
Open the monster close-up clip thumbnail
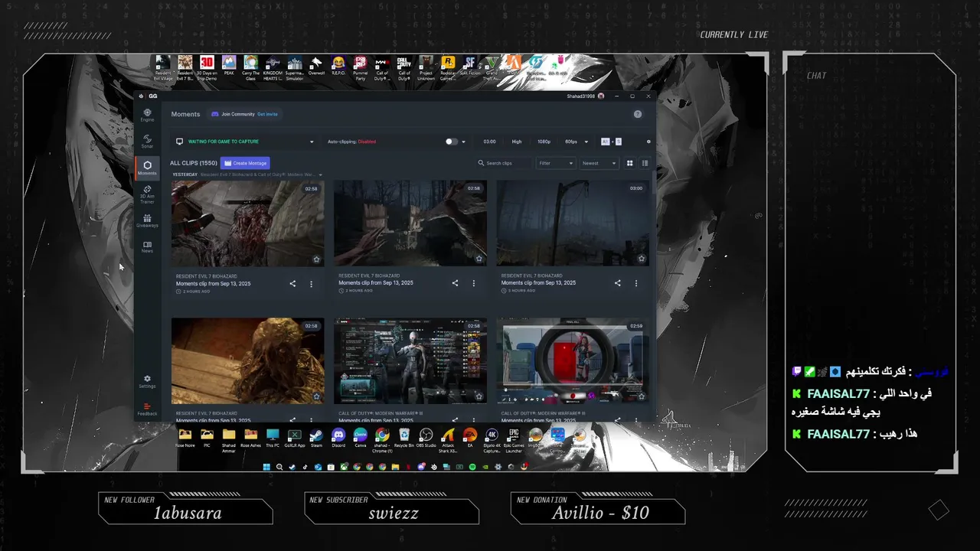pyautogui.click(x=247, y=360)
